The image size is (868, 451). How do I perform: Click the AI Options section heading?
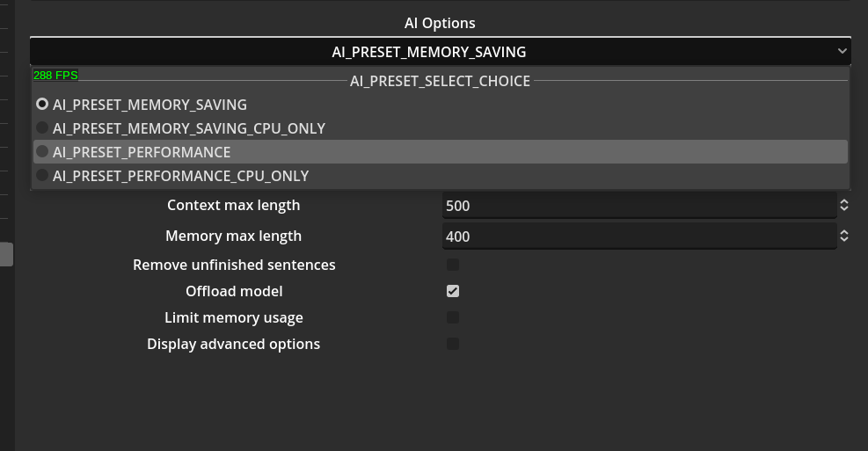click(440, 24)
